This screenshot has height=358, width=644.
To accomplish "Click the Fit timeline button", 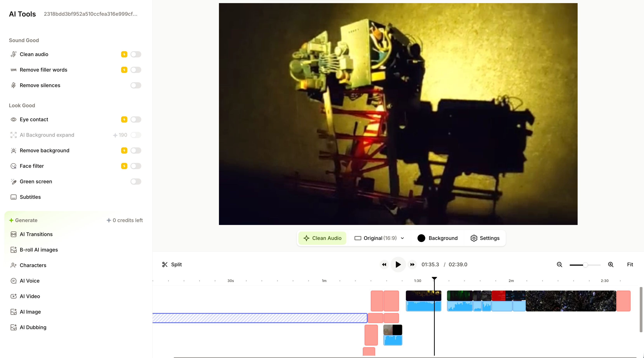I will coord(630,264).
